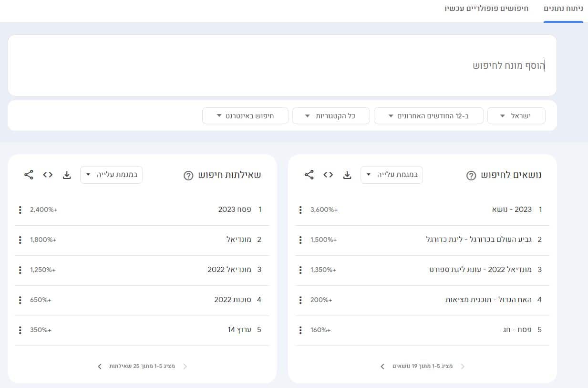588x388 pixels.
Task: Open query פסח 2023
Action: [235, 210]
